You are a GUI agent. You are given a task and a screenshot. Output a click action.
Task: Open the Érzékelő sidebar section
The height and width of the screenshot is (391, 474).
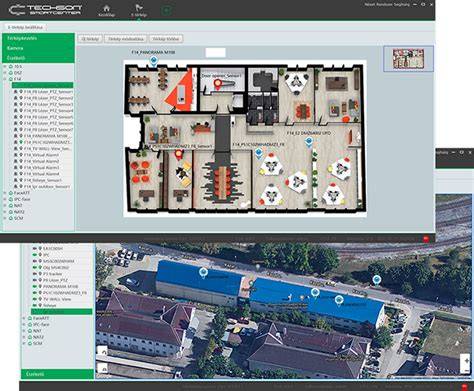38,58
